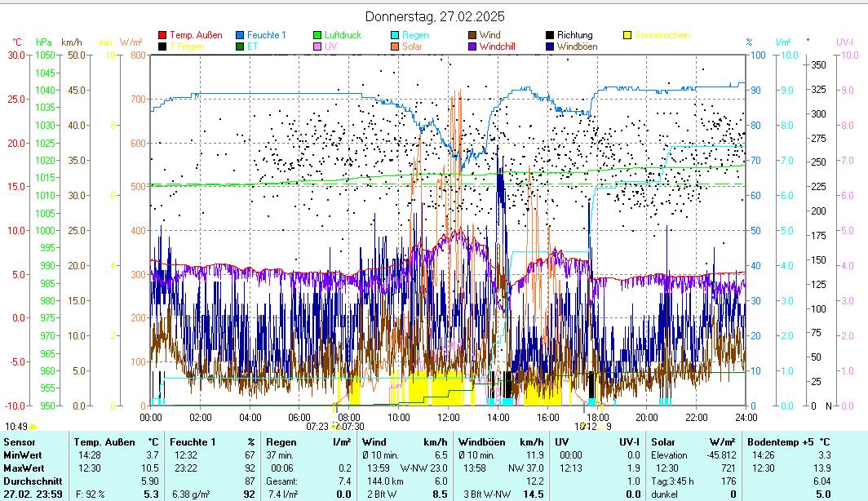Click the green Luftdruck legend swatch
The height and width of the screenshot is (501, 868).
[x=318, y=35]
